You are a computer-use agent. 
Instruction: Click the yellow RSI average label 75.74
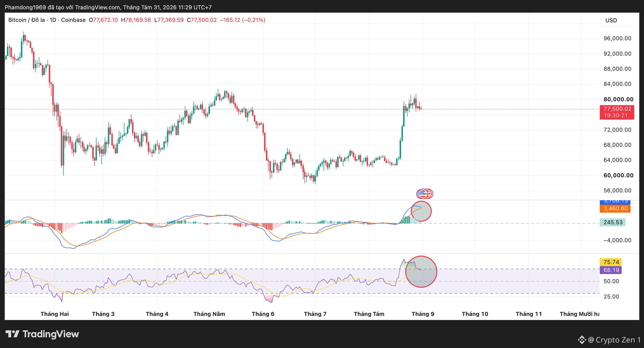click(611, 262)
